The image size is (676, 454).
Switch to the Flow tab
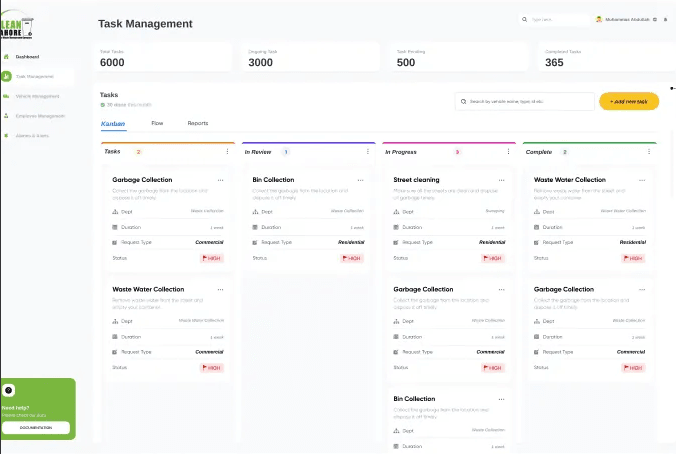pos(157,123)
